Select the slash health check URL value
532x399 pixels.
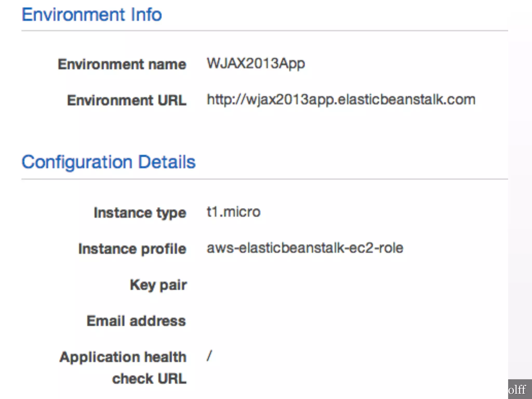(209, 356)
